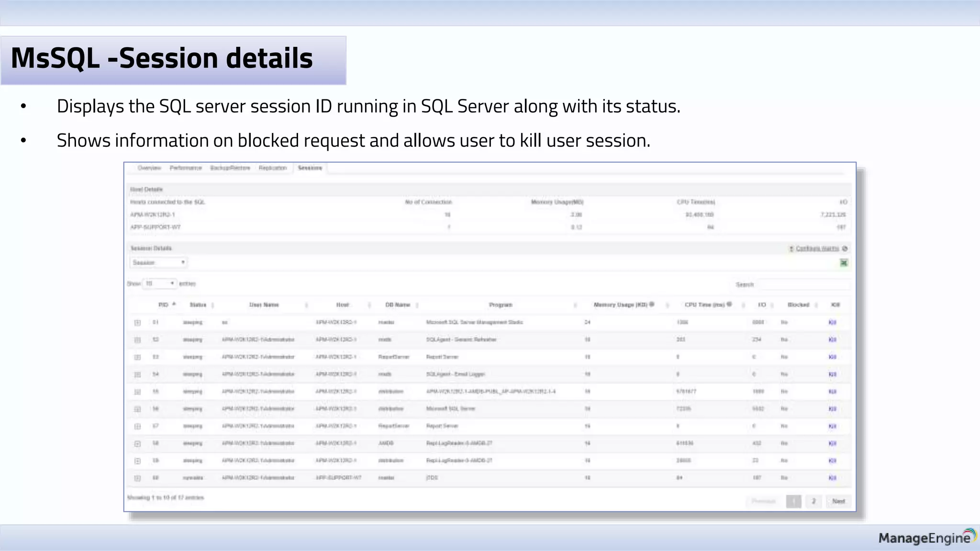
Task: Open the Session dropdown filter
Action: (x=158, y=263)
